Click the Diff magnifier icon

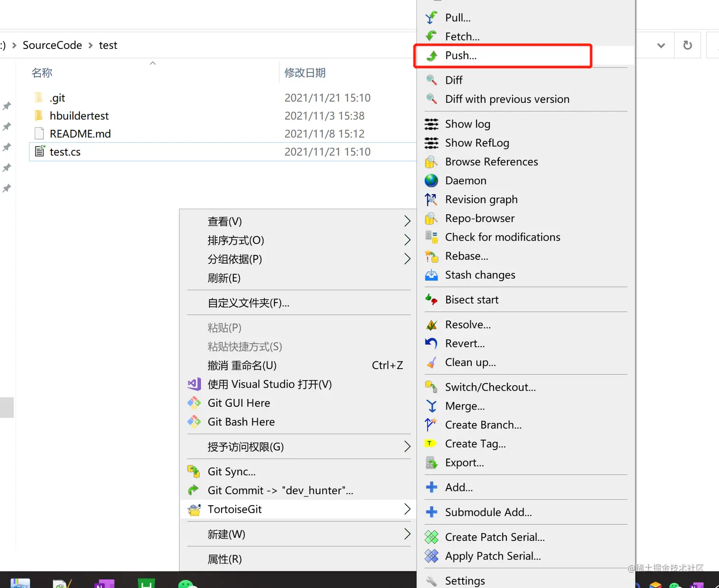pyautogui.click(x=431, y=80)
